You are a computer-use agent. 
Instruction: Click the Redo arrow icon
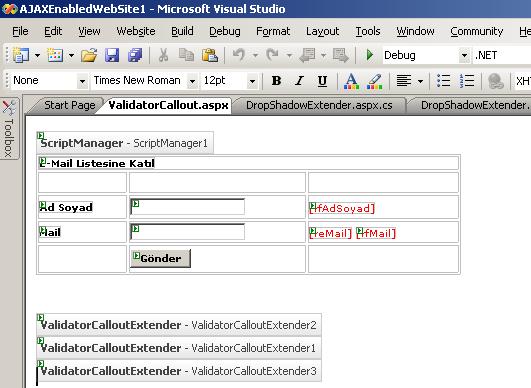[273, 55]
